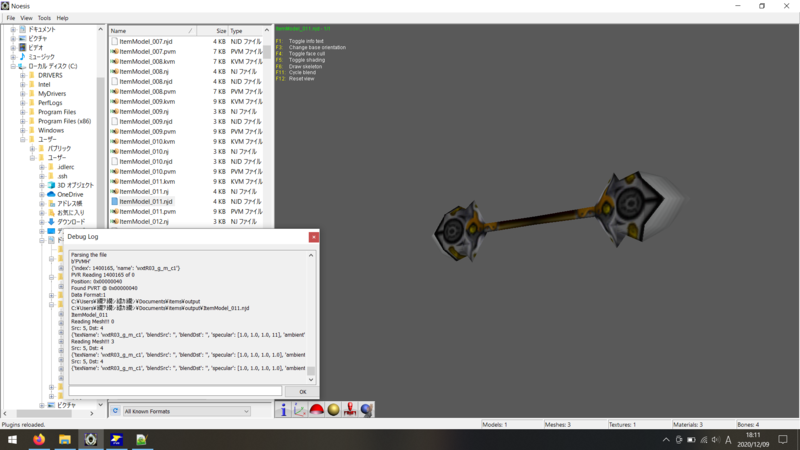The height and width of the screenshot is (450, 800).
Task: Click the music note icon for ミュージック
Action: [x=22, y=57]
